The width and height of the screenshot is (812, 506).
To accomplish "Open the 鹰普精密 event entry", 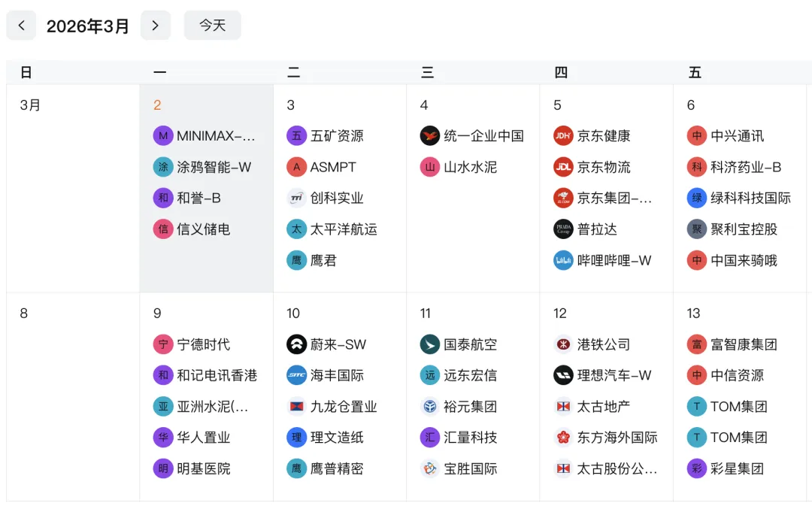I will point(326,468).
